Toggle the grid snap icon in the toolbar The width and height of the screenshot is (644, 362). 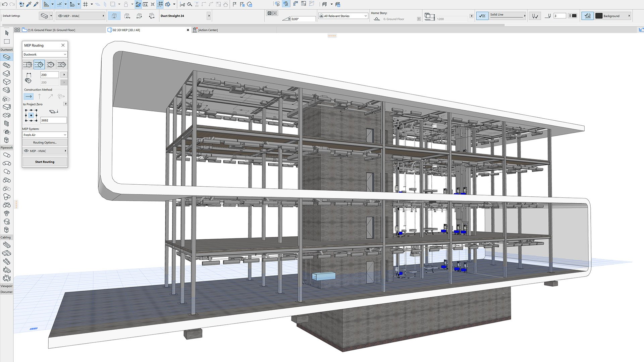(x=86, y=4)
